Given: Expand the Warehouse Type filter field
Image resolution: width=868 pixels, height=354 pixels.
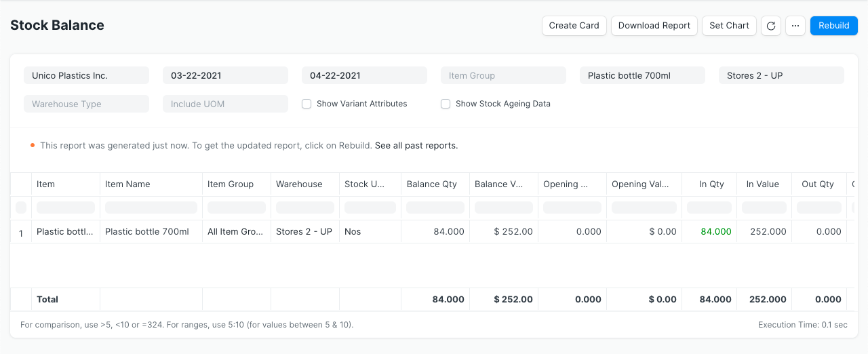Looking at the screenshot, I should [x=86, y=104].
